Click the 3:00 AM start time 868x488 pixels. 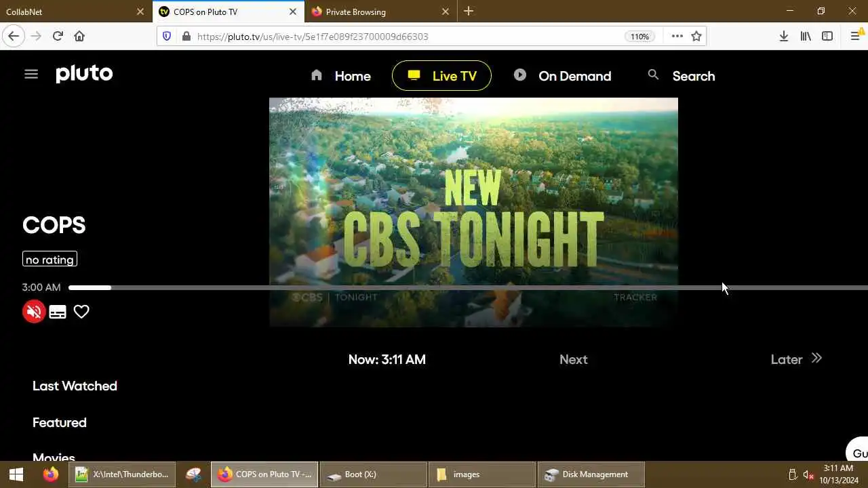tap(41, 287)
